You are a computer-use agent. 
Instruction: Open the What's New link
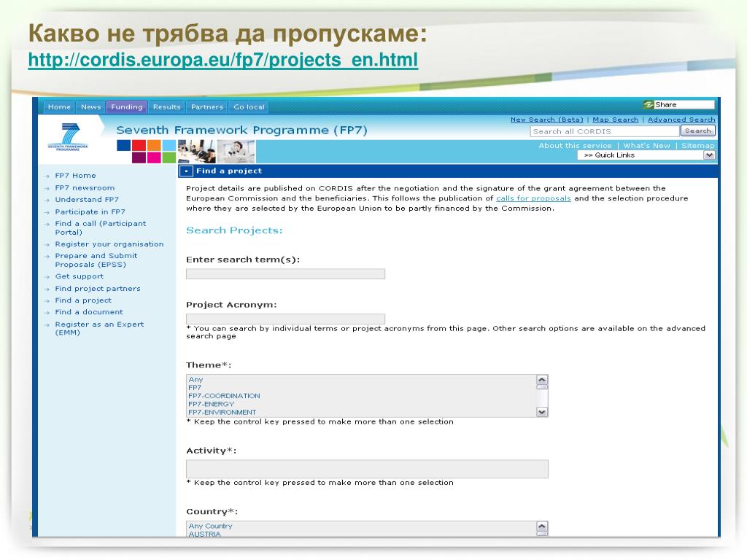646,146
